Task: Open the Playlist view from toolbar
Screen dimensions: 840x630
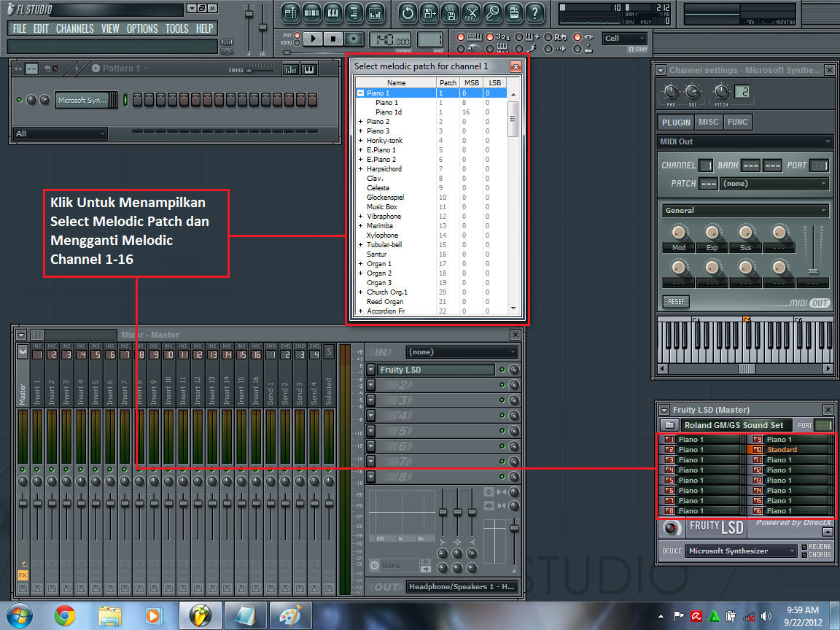Action: 290,13
